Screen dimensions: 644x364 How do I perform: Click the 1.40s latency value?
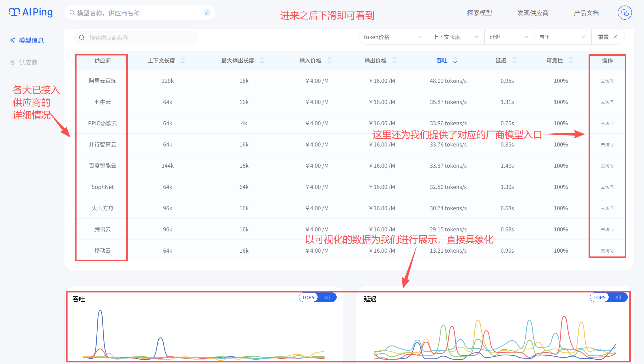pos(507,166)
